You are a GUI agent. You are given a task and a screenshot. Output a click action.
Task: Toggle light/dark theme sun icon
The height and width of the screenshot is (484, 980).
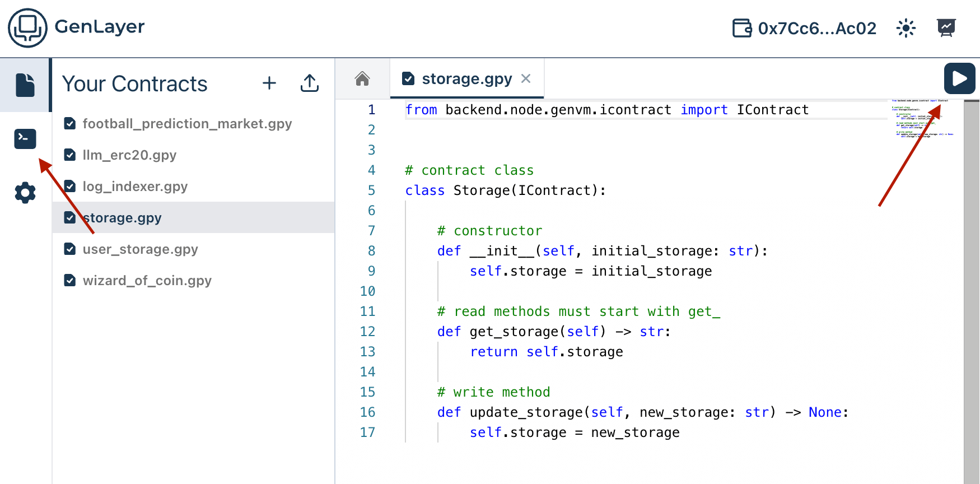pos(906,28)
